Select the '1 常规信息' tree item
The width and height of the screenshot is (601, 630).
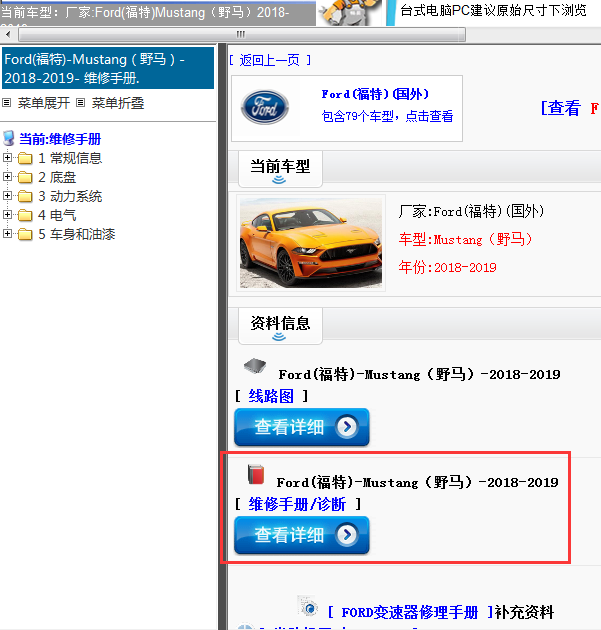tap(70, 158)
